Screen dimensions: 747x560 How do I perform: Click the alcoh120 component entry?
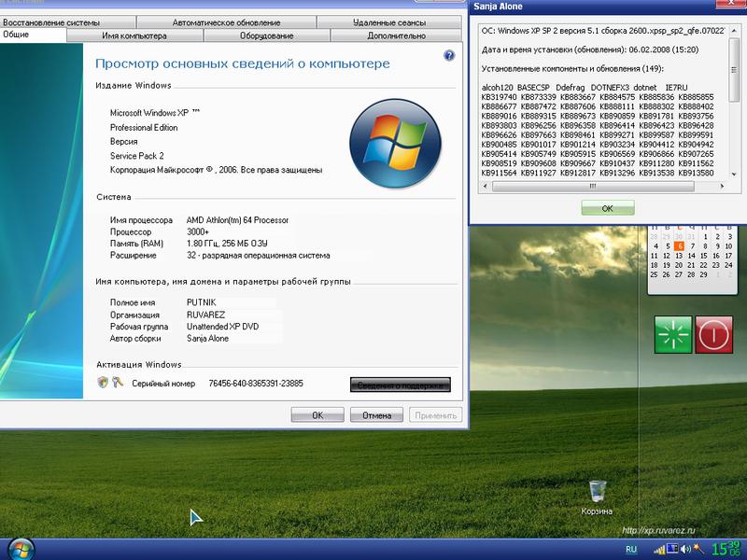[497, 88]
